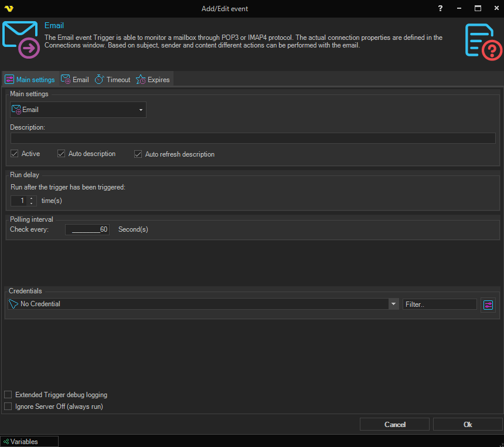Viewport: 504px width, 447px height.
Task: Open the Email trigger type dropdown
Action: 141,110
